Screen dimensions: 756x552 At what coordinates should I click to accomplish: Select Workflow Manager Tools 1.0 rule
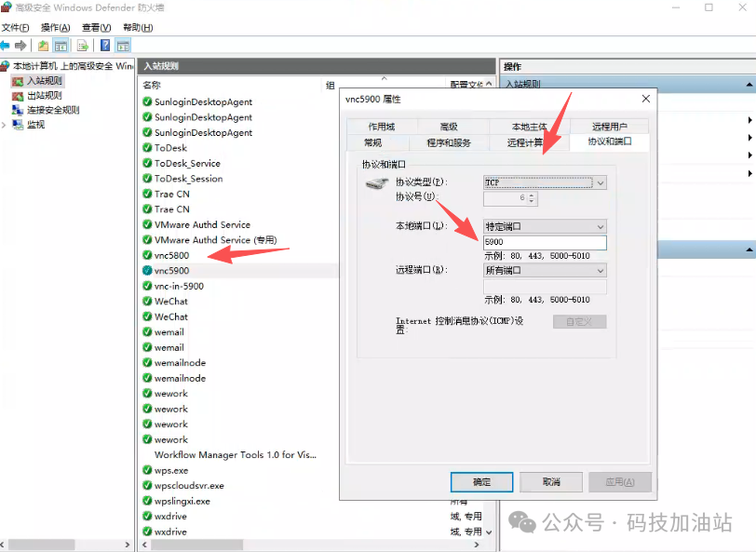236,454
